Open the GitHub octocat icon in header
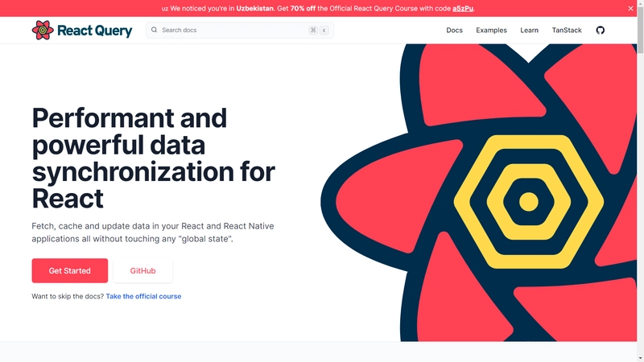The height and width of the screenshot is (362, 644). [x=600, y=31]
